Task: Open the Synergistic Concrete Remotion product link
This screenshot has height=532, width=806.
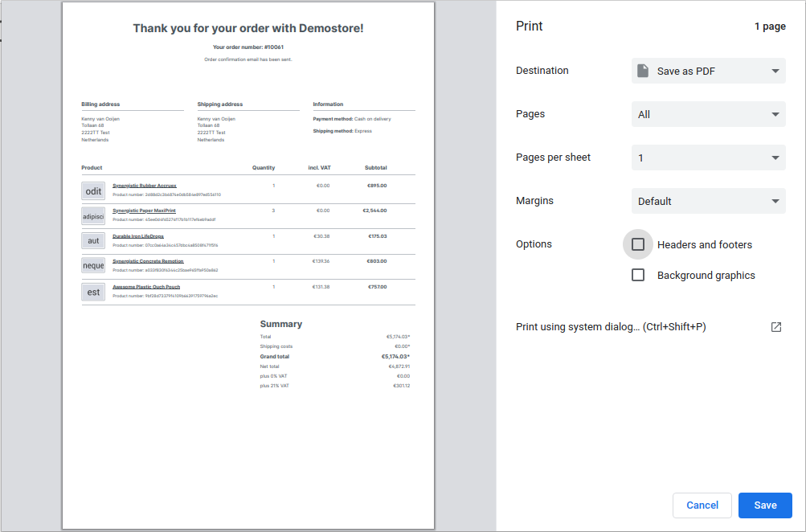Action: [x=148, y=261]
